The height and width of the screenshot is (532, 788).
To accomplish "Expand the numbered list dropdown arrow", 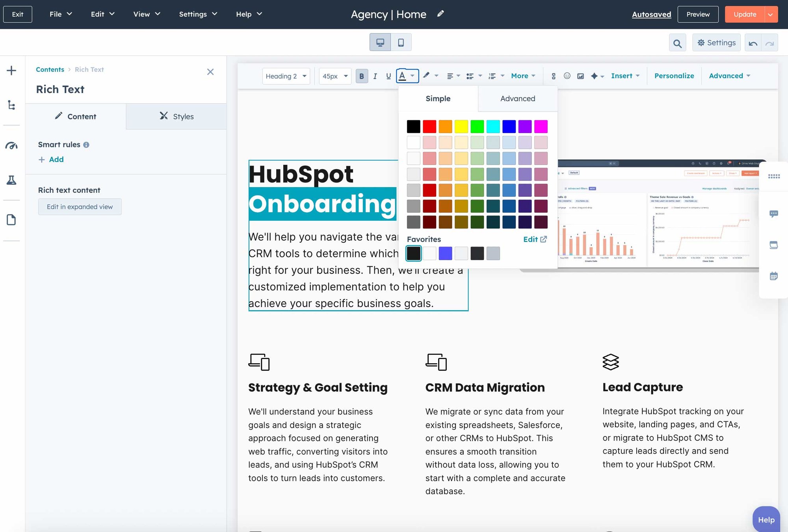I will 502,76.
